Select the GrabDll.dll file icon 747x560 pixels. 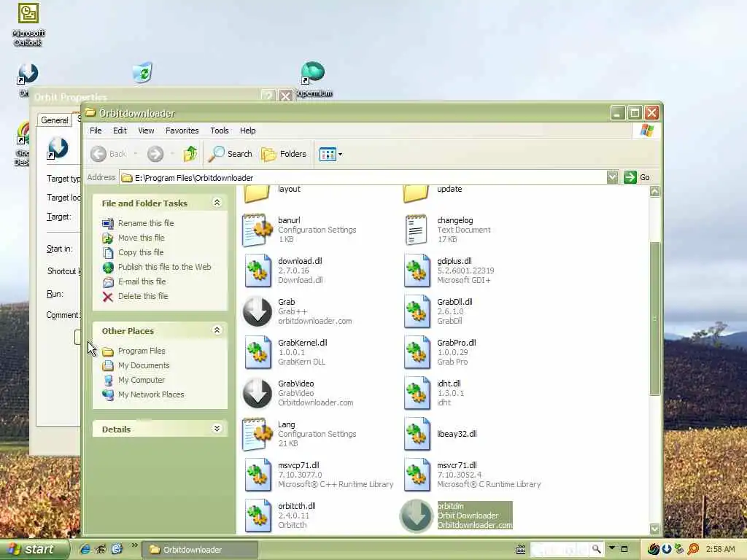point(417,311)
